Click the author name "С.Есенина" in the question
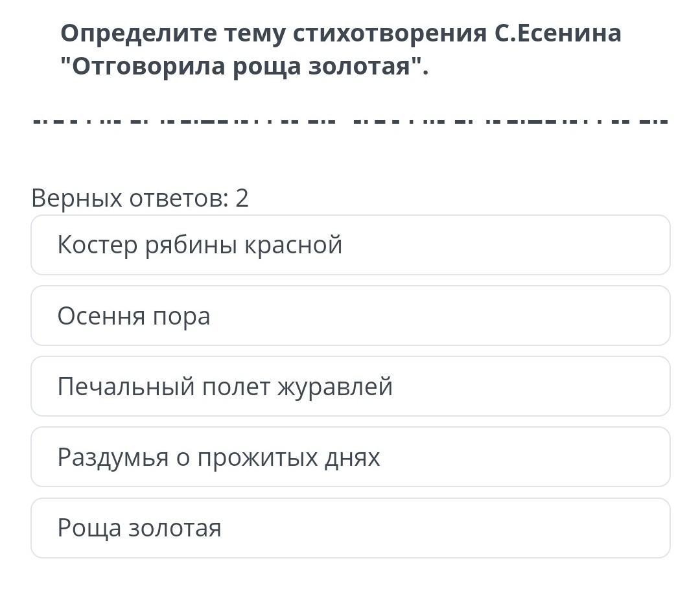700x609 pixels. [x=558, y=33]
